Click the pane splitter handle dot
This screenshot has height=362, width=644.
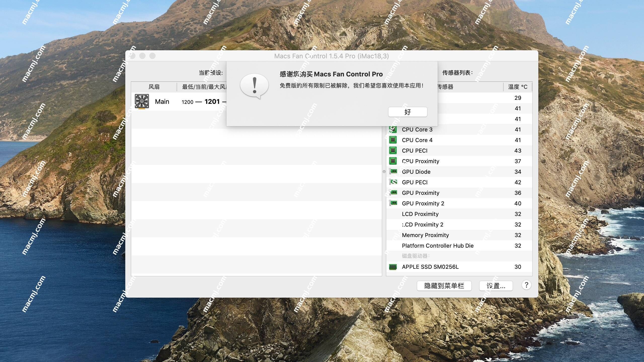pyautogui.click(x=384, y=172)
